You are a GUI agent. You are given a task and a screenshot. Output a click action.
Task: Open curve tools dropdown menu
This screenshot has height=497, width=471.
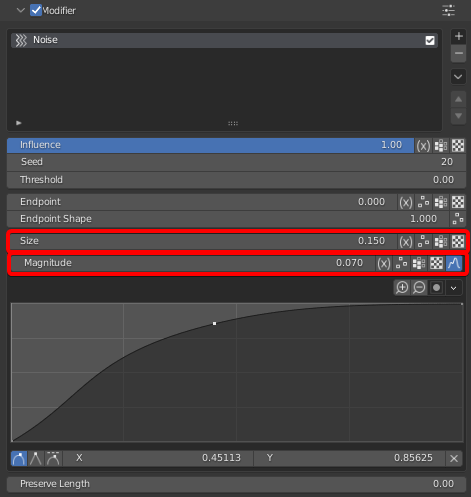pyautogui.click(x=454, y=287)
